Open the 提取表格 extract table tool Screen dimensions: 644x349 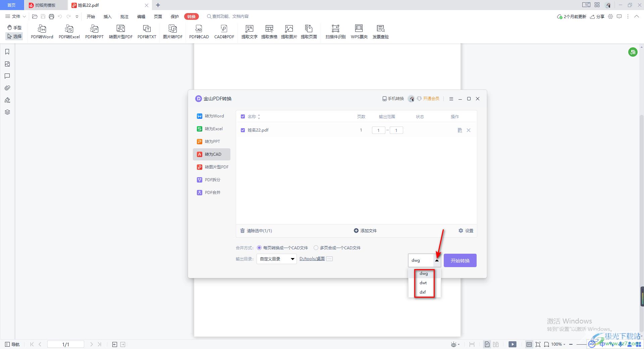coord(269,32)
